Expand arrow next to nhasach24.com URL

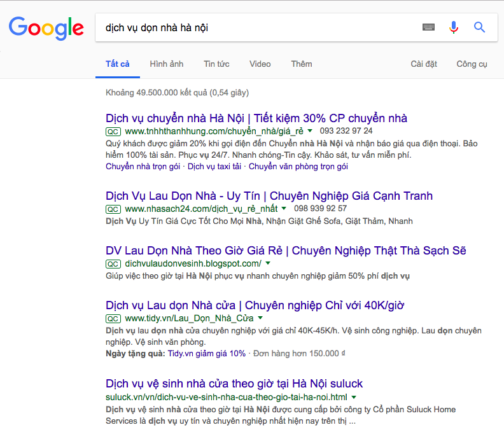tap(284, 208)
